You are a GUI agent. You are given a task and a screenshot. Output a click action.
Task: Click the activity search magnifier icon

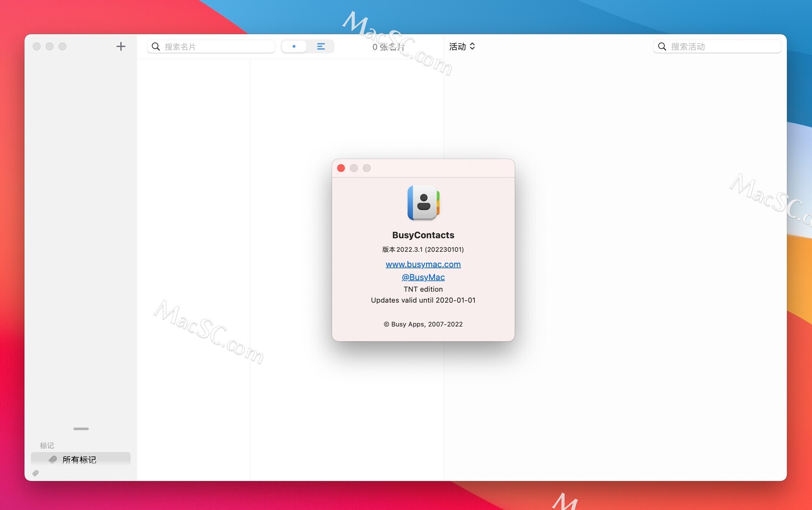pos(662,46)
